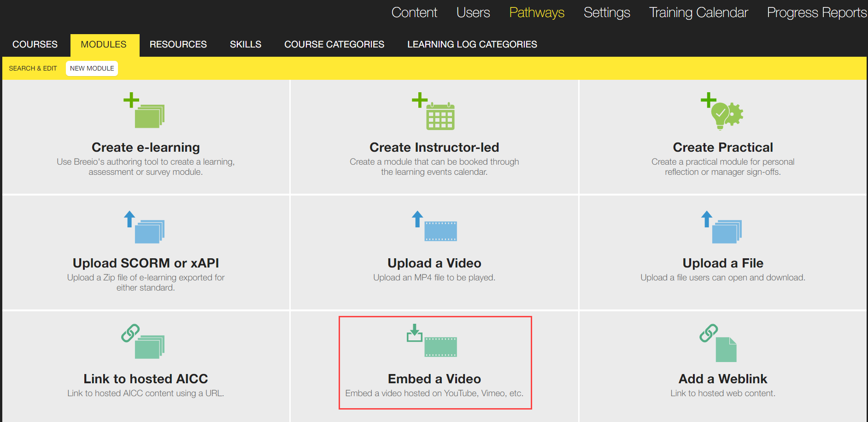The height and width of the screenshot is (422, 868).
Task: Click the Upload SCORM or xAPI heading
Action: click(146, 263)
